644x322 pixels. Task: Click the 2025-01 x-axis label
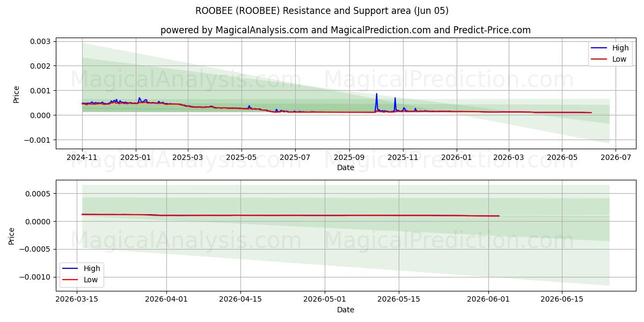point(135,158)
